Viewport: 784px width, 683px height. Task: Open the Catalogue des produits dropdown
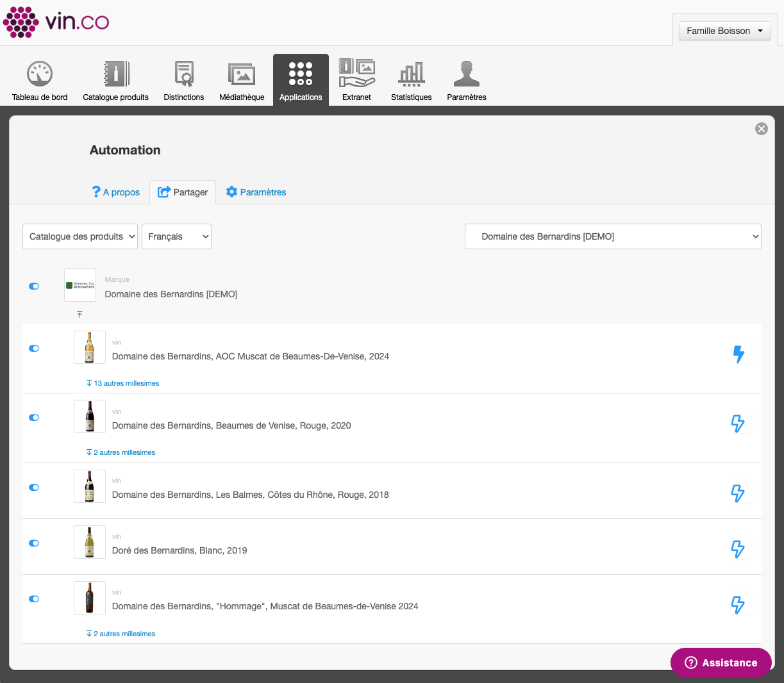click(x=80, y=236)
